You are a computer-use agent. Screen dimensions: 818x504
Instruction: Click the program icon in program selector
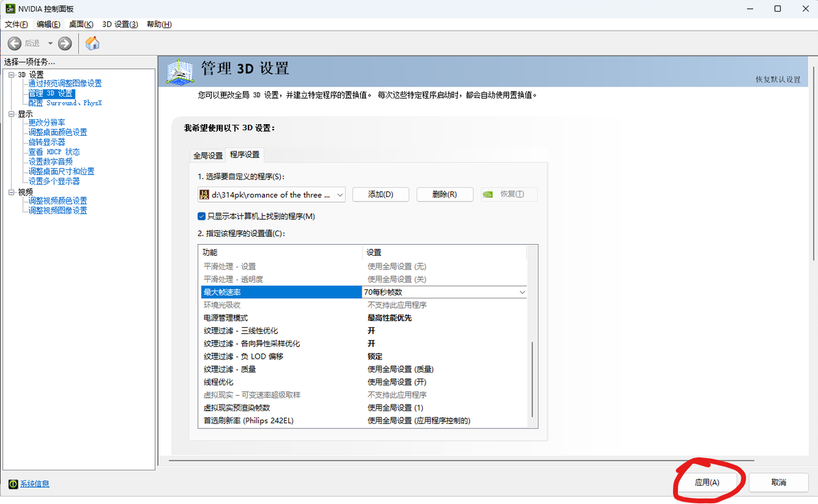(x=204, y=195)
